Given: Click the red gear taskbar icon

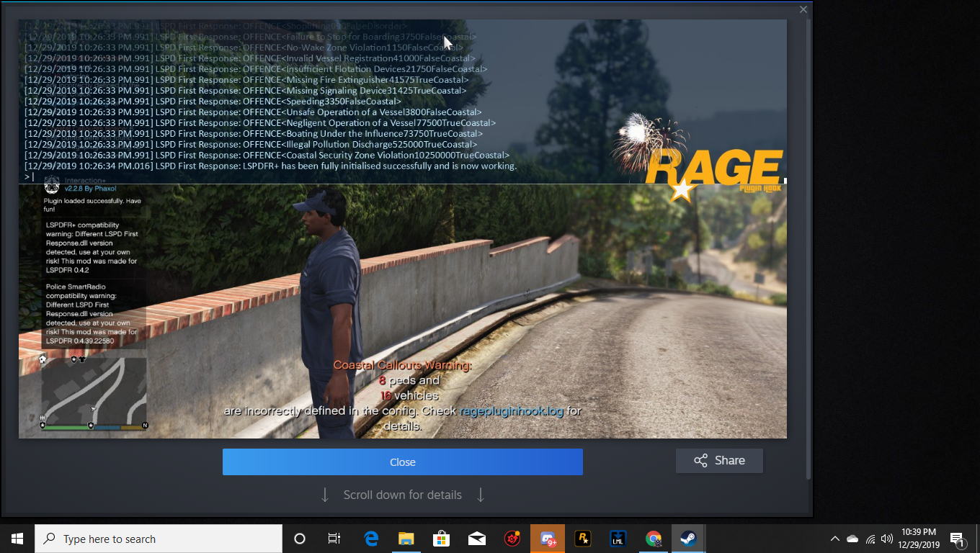Looking at the screenshot, I should (512, 539).
